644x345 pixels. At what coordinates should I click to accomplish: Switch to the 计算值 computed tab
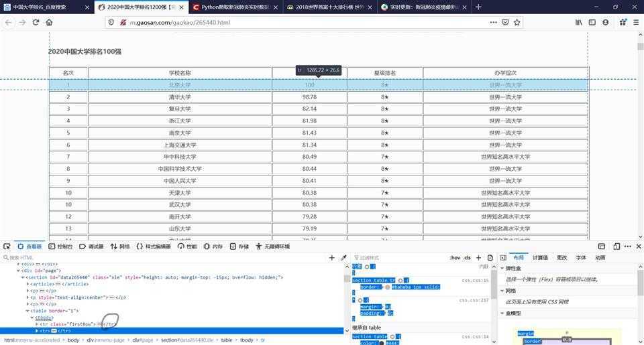point(540,258)
